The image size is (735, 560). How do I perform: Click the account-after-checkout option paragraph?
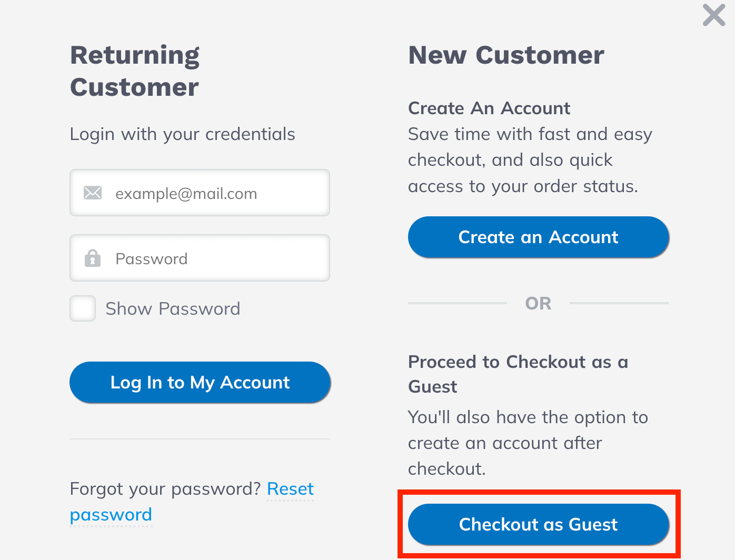528,443
